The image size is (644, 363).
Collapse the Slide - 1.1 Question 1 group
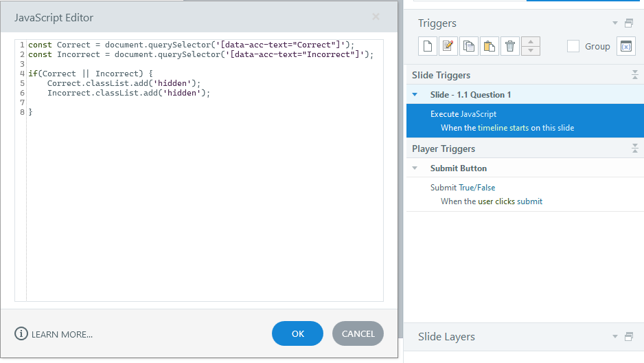415,95
